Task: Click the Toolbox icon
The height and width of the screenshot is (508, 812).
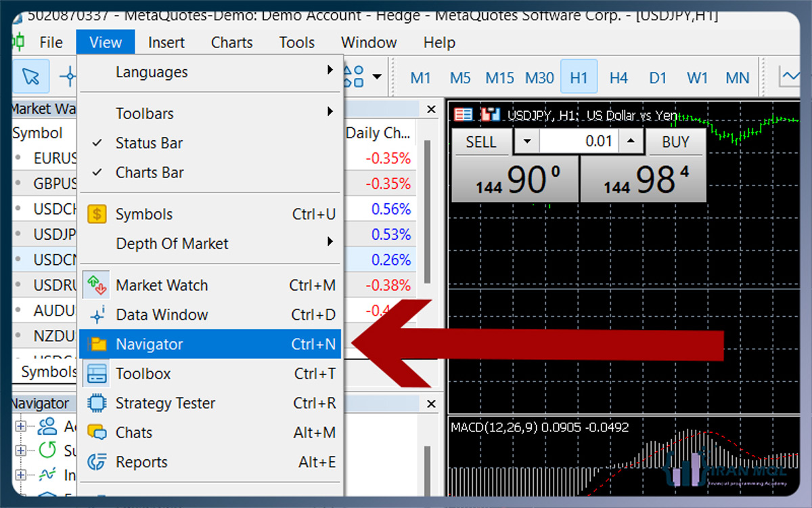Action: click(97, 374)
